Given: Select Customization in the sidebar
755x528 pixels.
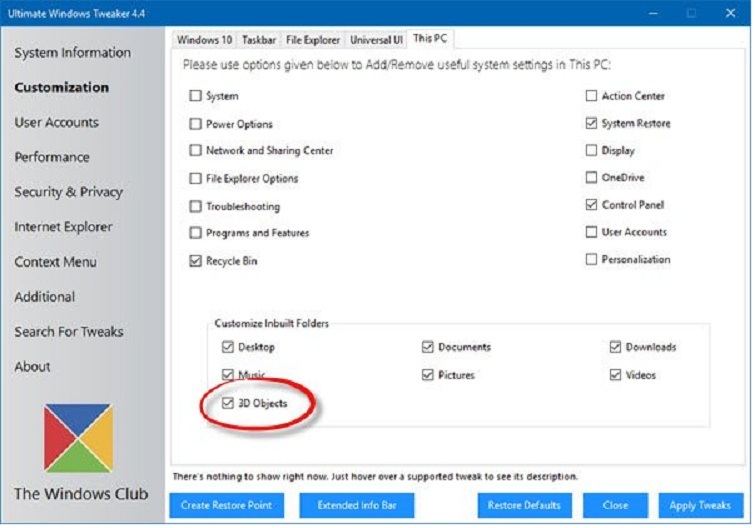Looking at the screenshot, I should point(62,87).
